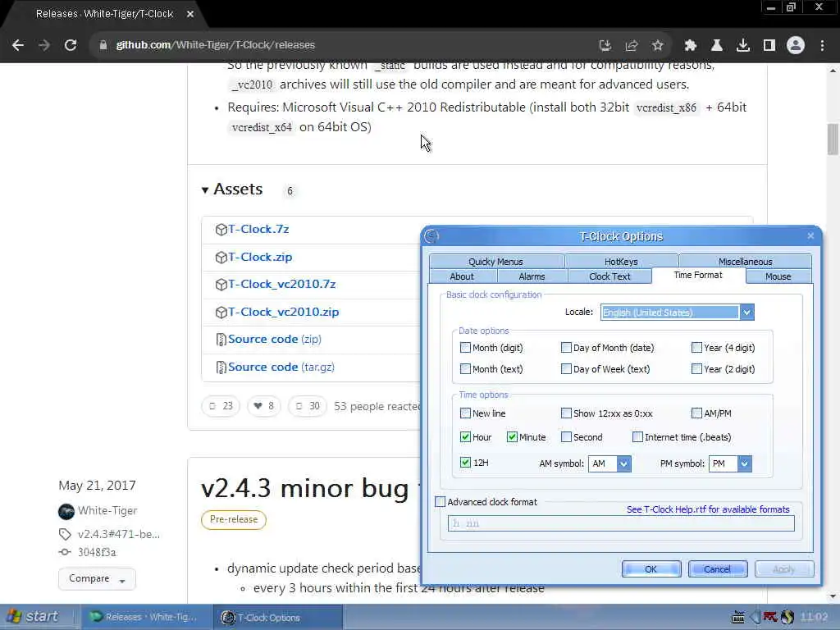
Task: Click the archive icon beside Source code (zip)
Action: click(221, 340)
